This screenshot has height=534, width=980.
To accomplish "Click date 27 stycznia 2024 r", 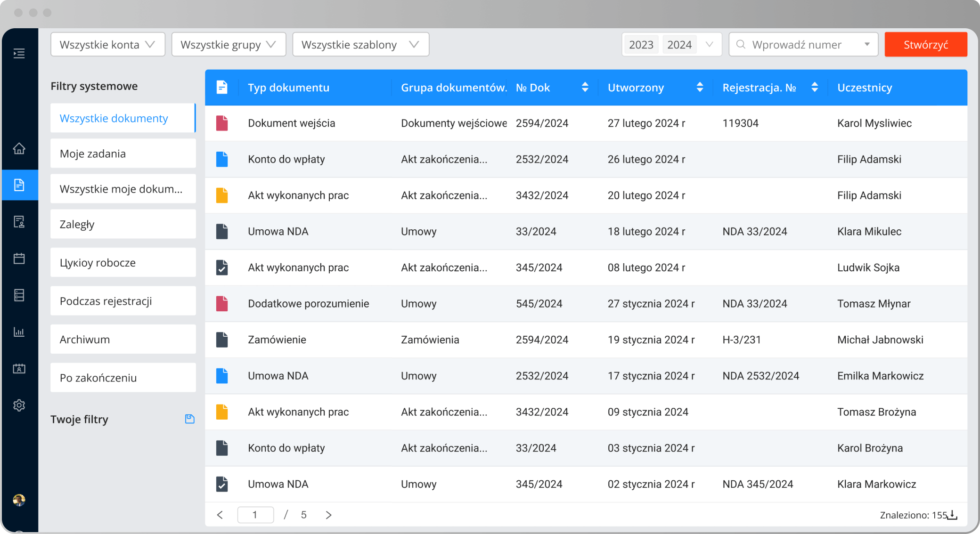I will pyautogui.click(x=651, y=304).
